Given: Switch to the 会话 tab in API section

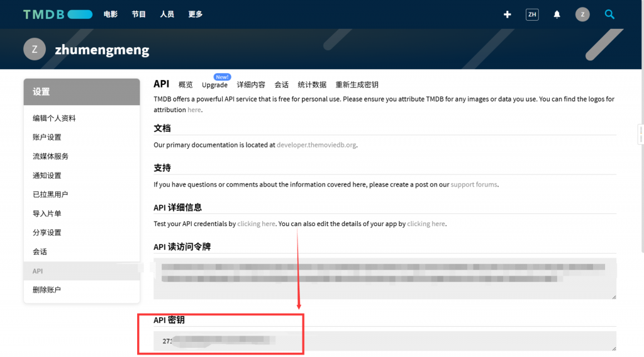Looking at the screenshot, I should click(x=281, y=85).
